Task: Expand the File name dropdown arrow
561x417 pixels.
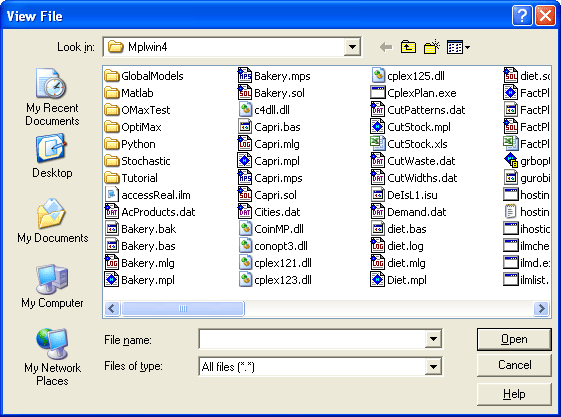Action: pyautogui.click(x=433, y=339)
